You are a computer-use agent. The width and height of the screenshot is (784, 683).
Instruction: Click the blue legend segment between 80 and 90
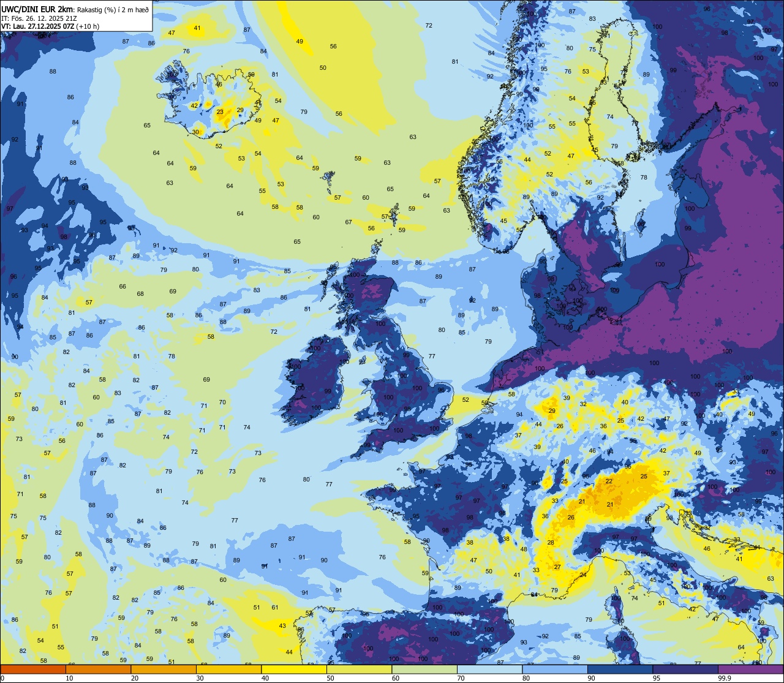555,670
